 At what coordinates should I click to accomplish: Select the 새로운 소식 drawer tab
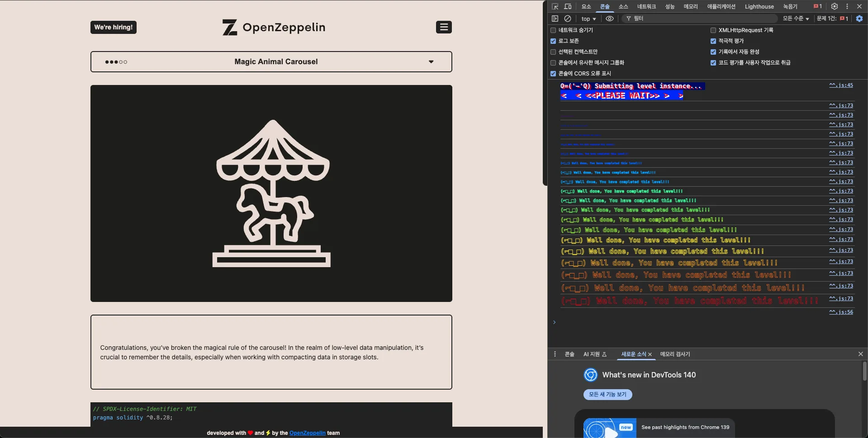(x=634, y=354)
